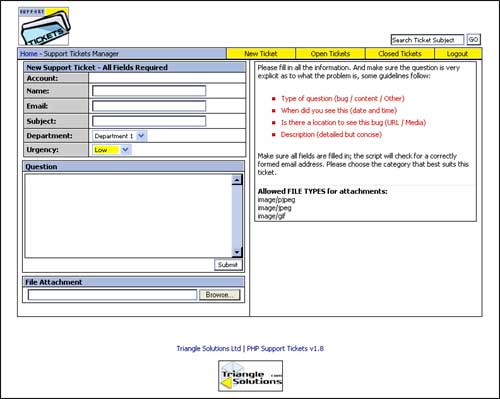Click inside the Question text area
Image resolution: width=500 pixels, height=399 pixels.
128,216
